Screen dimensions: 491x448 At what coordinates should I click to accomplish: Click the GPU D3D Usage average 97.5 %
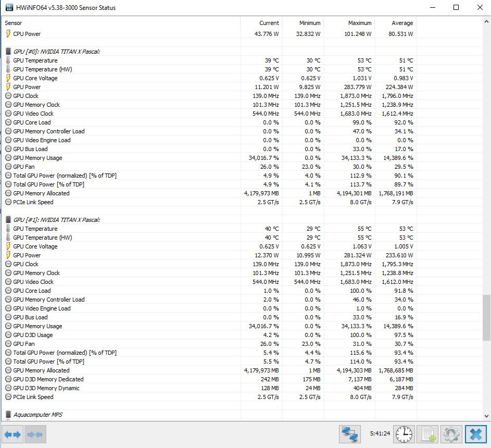pos(404,335)
